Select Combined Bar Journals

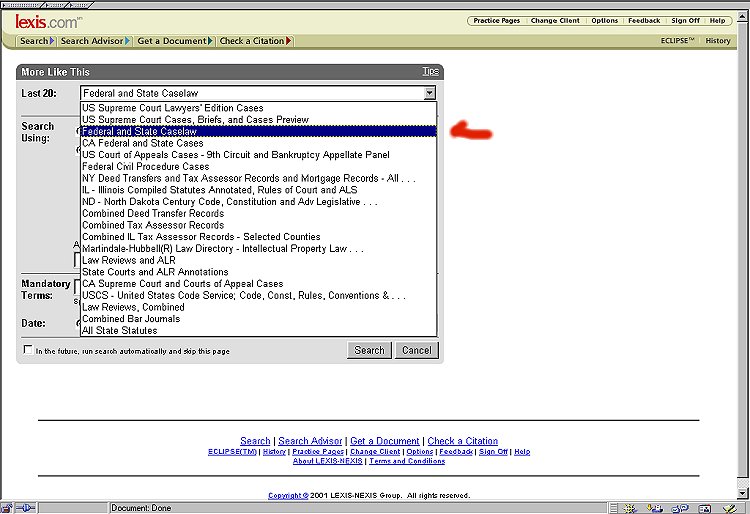pyautogui.click(x=258, y=319)
